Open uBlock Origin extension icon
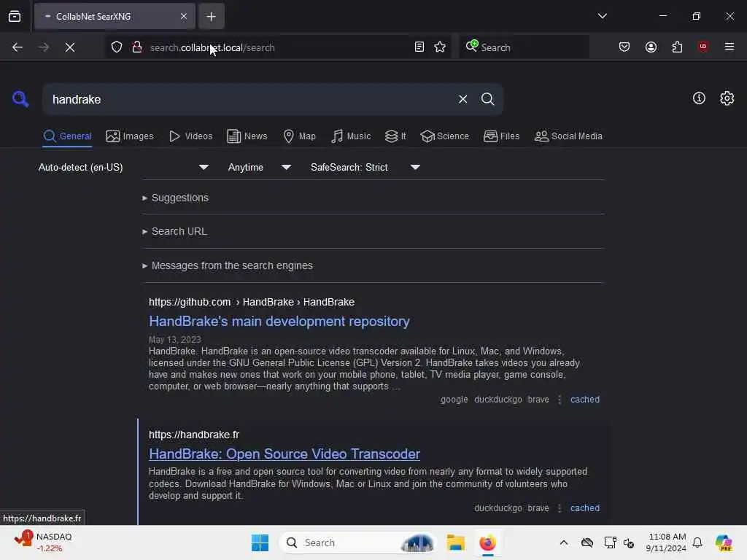Screen dimensions: 747x560 (703, 47)
